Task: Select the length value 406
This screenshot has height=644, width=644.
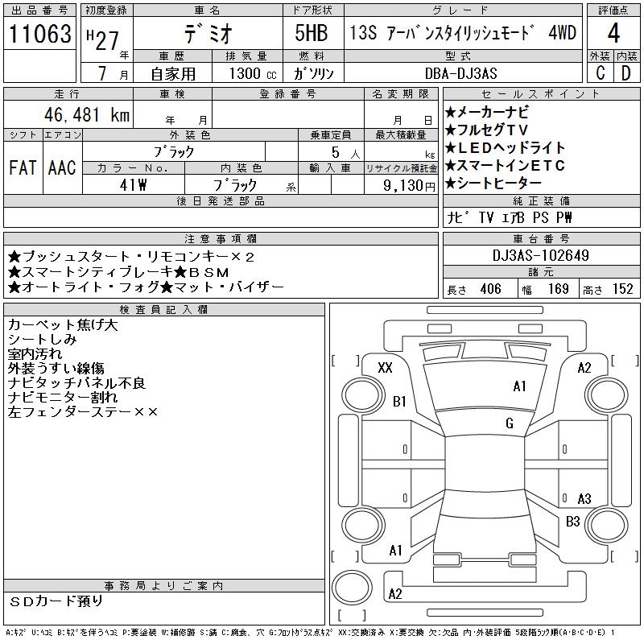Action: click(490, 289)
